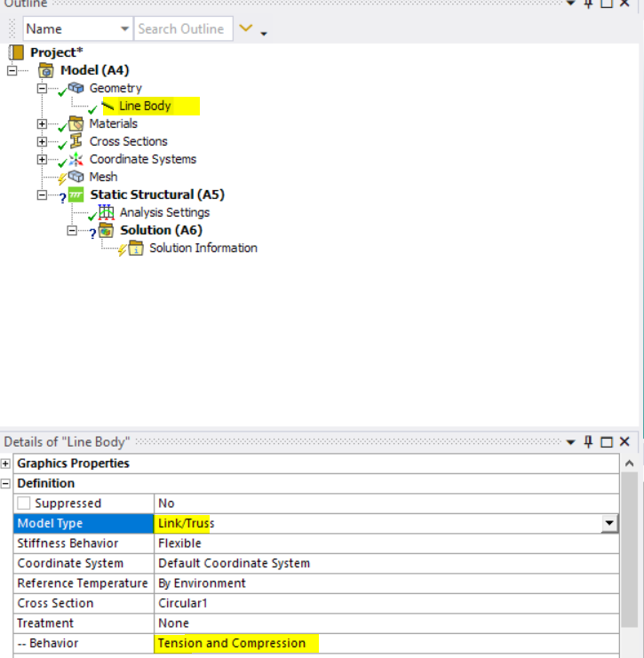
Task: Open the Name filter dropdown
Action: point(125,29)
